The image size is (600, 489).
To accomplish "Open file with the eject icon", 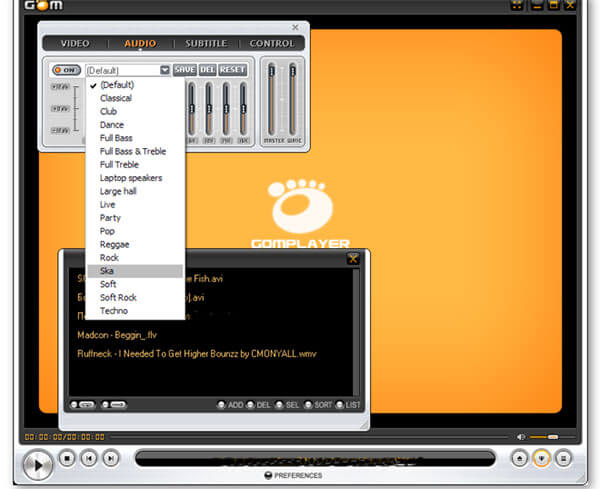I will (x=520, y=458).
